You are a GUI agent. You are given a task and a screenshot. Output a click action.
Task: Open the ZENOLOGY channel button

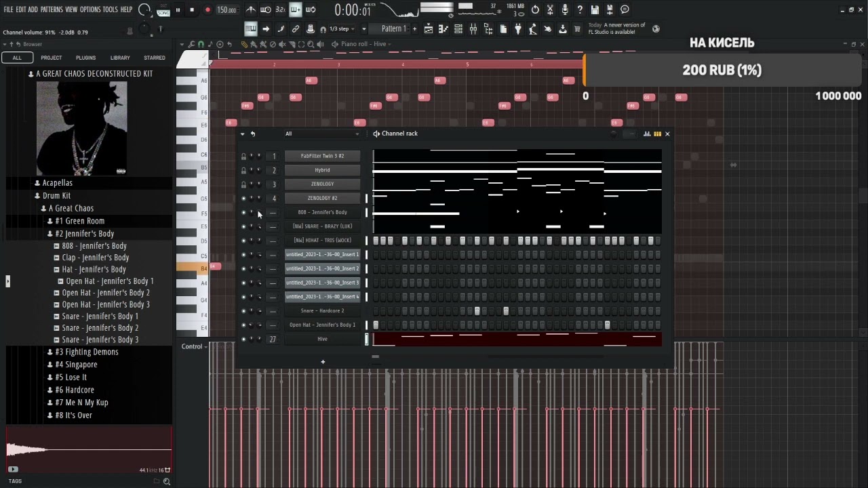coord(322,184)
